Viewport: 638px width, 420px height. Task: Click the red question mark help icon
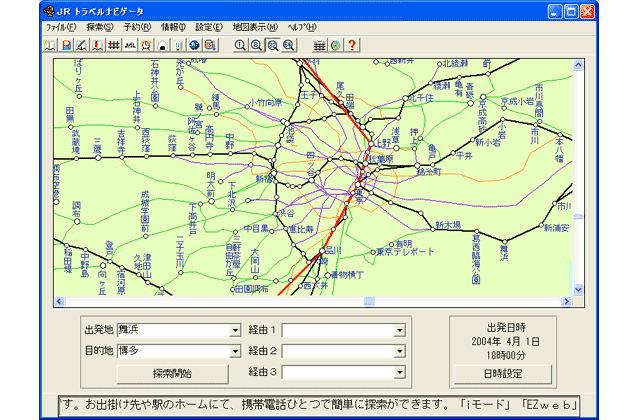pyautogui.click(x=352, y=45)
